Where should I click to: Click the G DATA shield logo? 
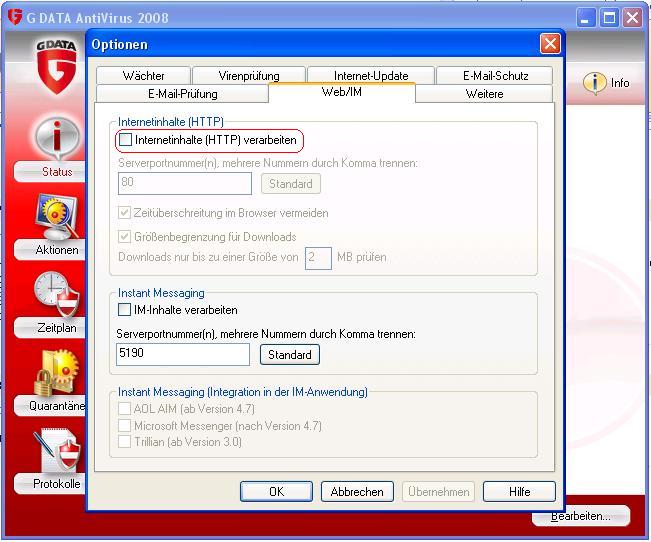[56, 66]
